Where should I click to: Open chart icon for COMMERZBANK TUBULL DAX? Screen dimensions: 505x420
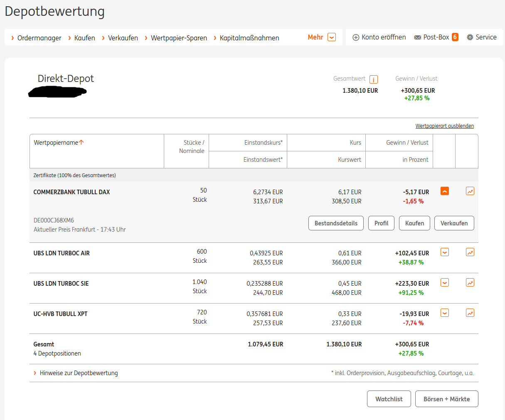(x=470, y=191)
